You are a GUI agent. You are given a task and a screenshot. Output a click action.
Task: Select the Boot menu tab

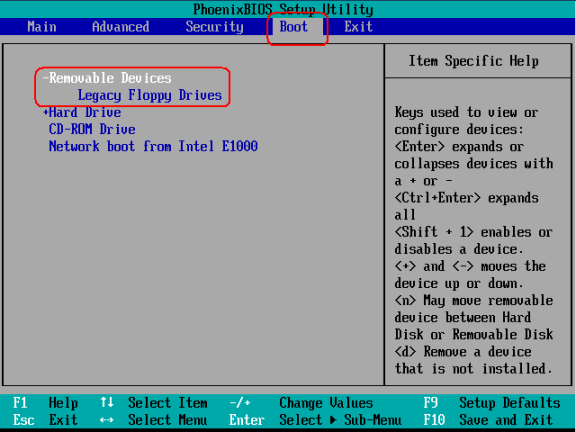coord(294,27)
